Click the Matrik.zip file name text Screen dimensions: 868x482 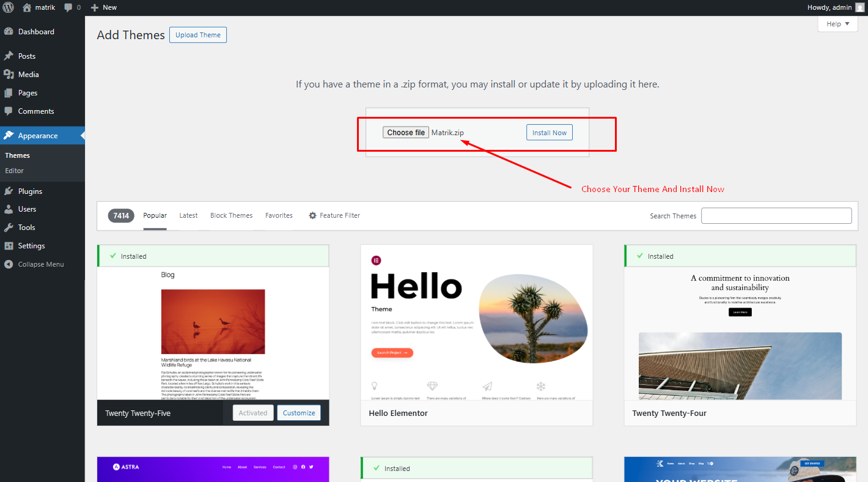447,133
